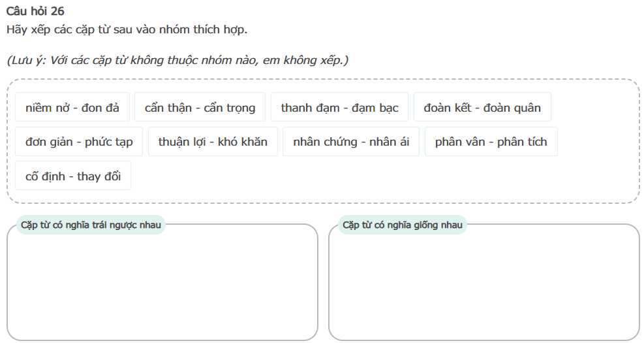Click the 'Câu hỏi 26' heading
The width and height of the screenshot is (644, 343).
[x=35, y=11]
